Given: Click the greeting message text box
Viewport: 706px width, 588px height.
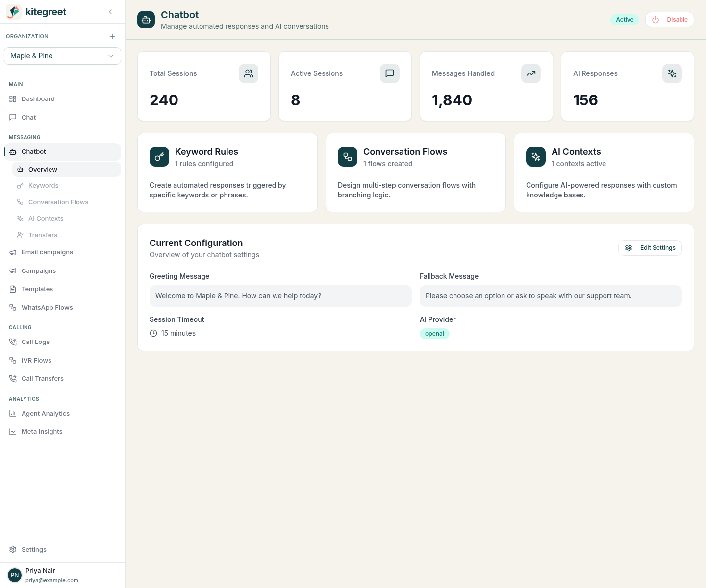Looking at the screenshot, I should tap(280, 296).
